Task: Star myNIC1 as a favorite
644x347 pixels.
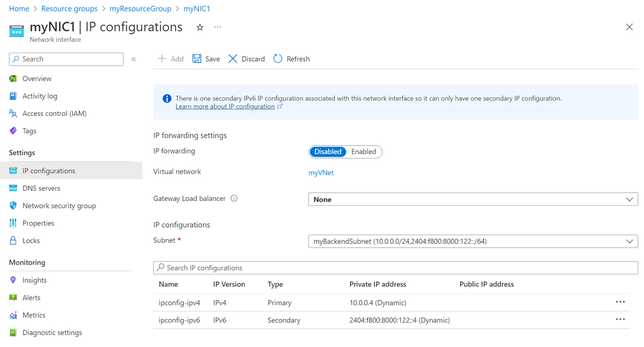Action: [x=200, y=26]
